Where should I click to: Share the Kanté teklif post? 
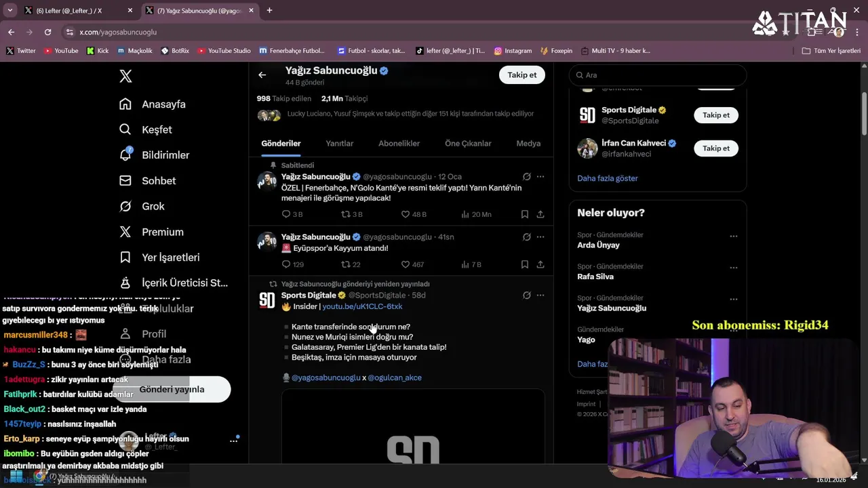pyautogui.click(x=540, y=214)
